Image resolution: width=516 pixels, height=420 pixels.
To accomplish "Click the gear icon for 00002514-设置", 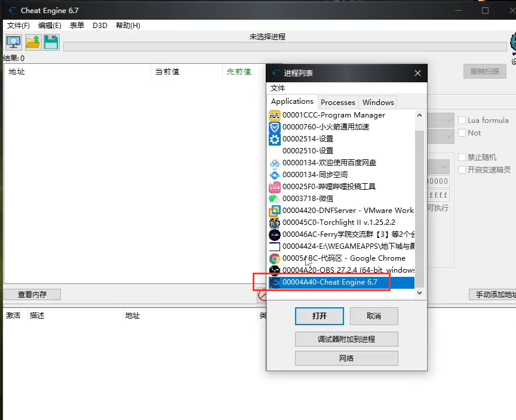I will pos(275,139).
